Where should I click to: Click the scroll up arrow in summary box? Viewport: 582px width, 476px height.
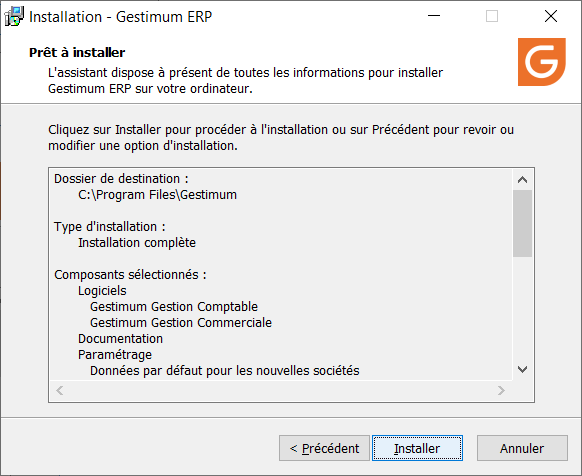tap(522, 180)
